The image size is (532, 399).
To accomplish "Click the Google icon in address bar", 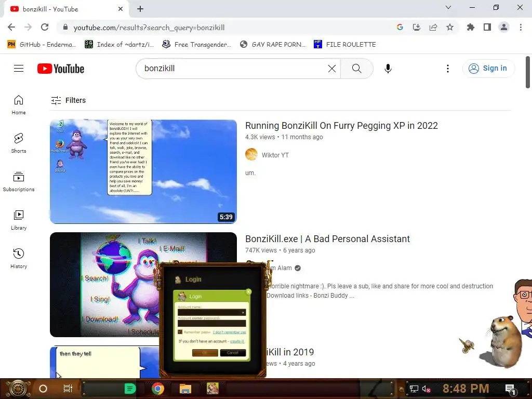I will [400, 27].
